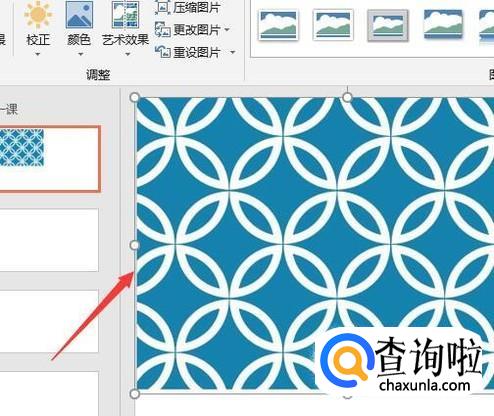Click the 更改图片 change picture button

[192, 30]
